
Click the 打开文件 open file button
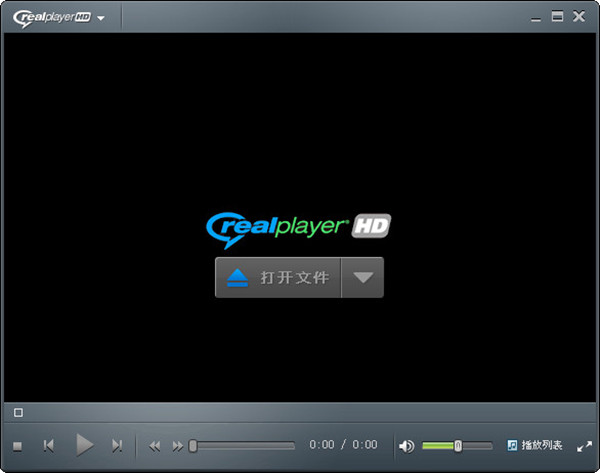278,277
